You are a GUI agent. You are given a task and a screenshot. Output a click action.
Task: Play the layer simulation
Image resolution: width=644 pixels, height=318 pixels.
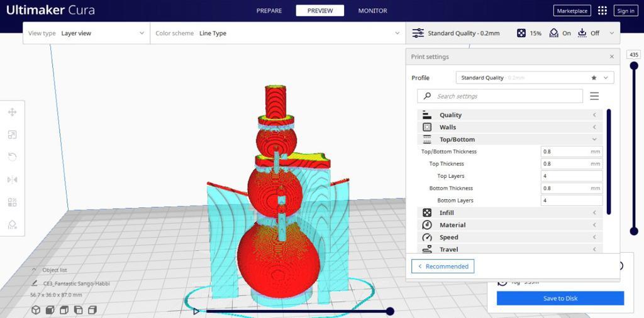196,312
